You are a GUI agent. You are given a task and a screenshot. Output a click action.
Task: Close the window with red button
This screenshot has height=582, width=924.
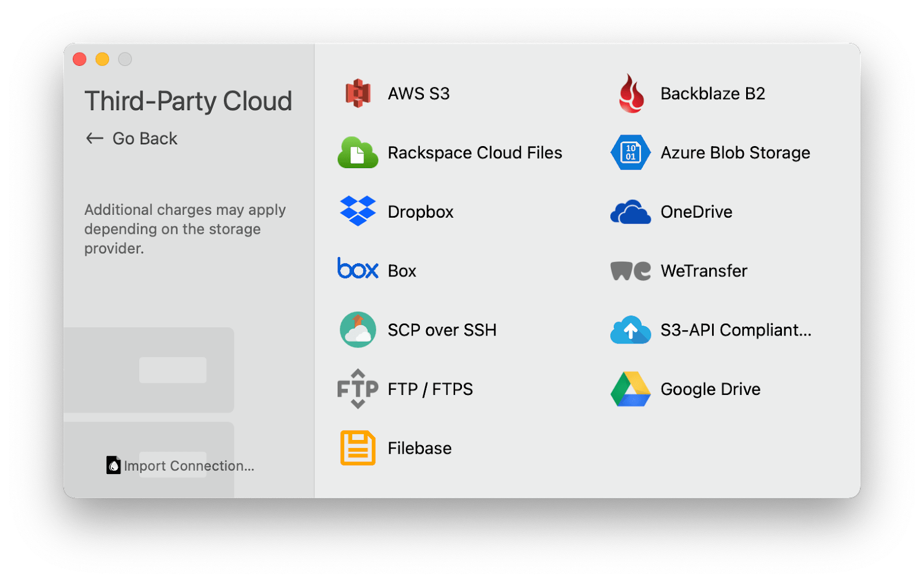[80, 59]
